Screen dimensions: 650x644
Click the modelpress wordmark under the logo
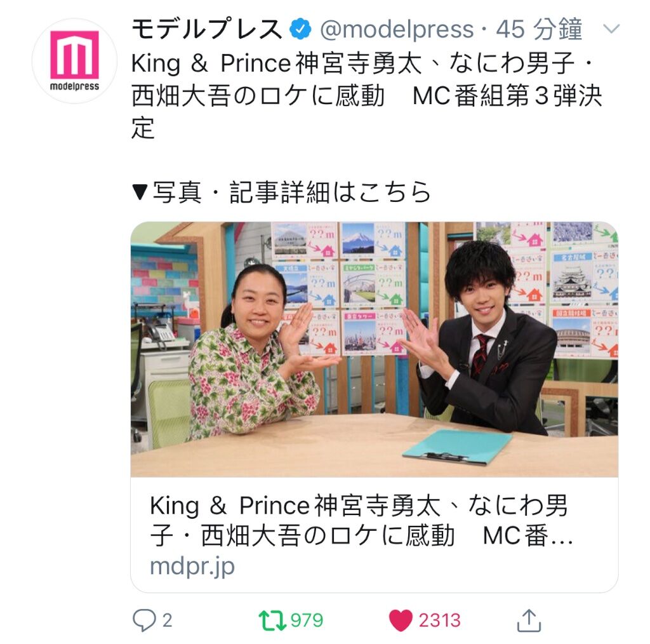coord(75,86)
